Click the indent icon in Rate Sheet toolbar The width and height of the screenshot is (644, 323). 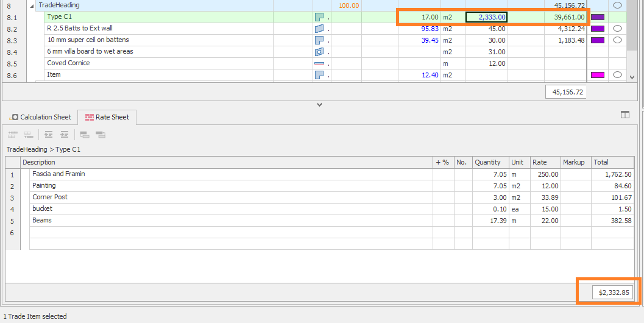(64, 135)
